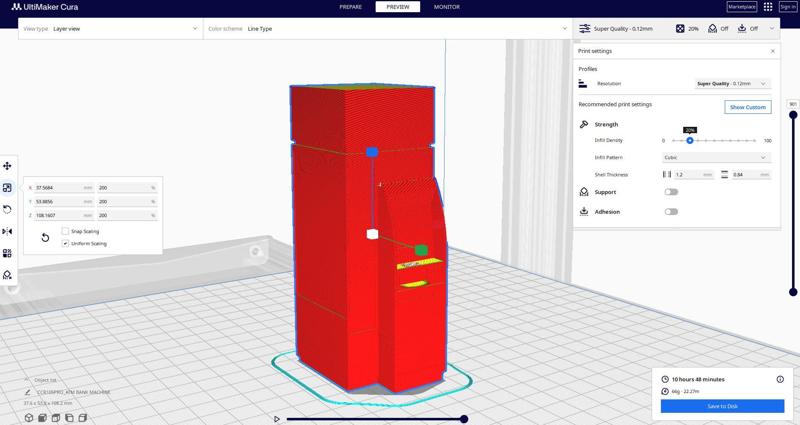Image resolution: width=800 pixels, height=425 pixels.
Task: Click the Adhesion section icon
Action: (x=584, y=211)
